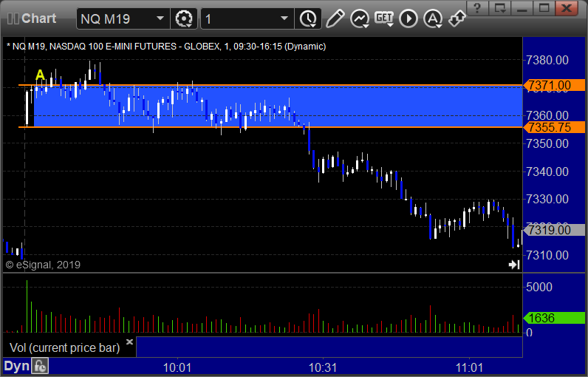Open the interval dropdown showing 1
The image size is (588, 377).
pos(247,18)
